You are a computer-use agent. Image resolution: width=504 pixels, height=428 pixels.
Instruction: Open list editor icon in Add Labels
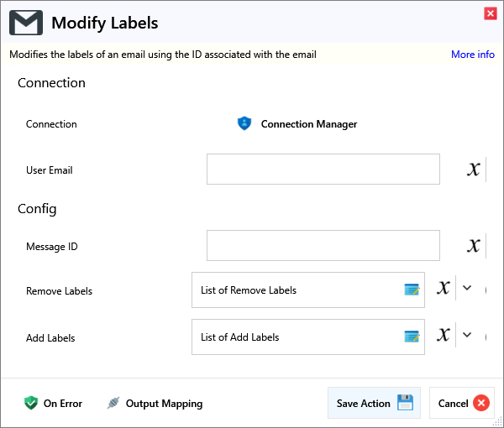point(412,337)
